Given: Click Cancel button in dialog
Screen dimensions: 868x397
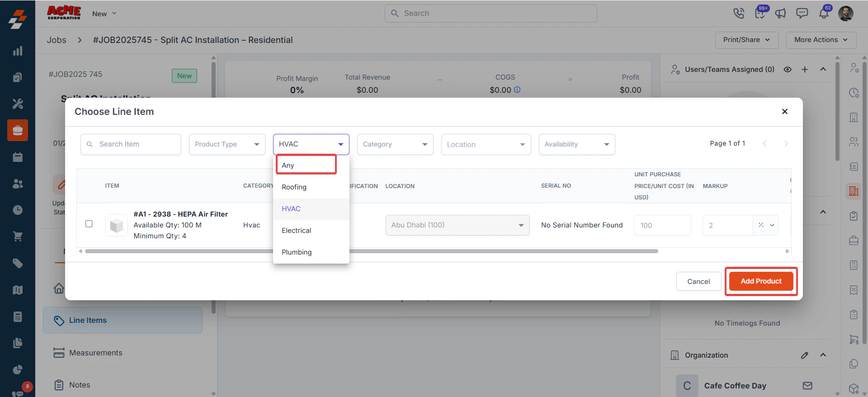Looking at the screenshot, I should pos(698,281).
